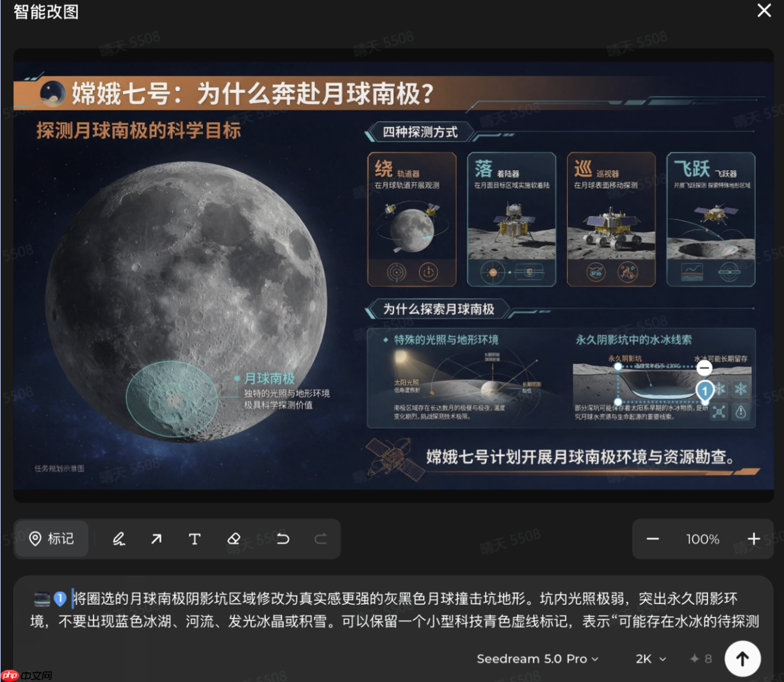Viewport: 784px width, 682px height.
Task: Click the small image thumbnail tag in prompt
Action: 42,599
